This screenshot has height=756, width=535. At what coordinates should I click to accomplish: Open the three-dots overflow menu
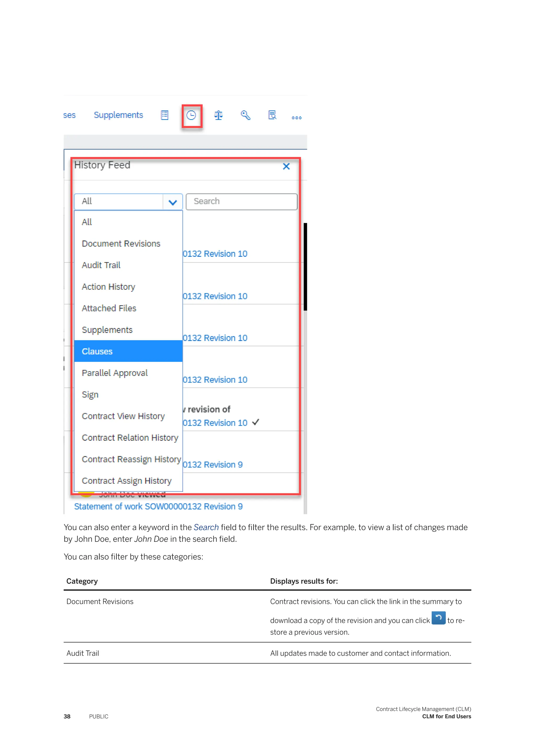pos(296,117)
